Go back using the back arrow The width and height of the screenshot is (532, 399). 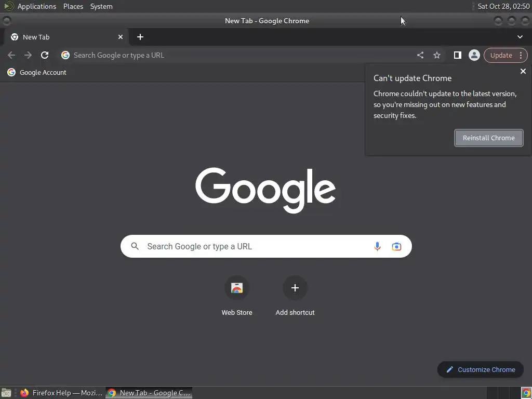11,55
